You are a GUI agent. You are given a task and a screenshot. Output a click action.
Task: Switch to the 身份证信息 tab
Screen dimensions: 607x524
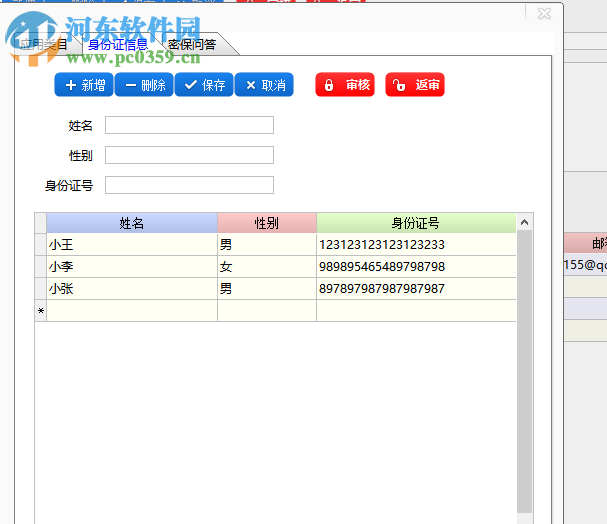(118, 45)
